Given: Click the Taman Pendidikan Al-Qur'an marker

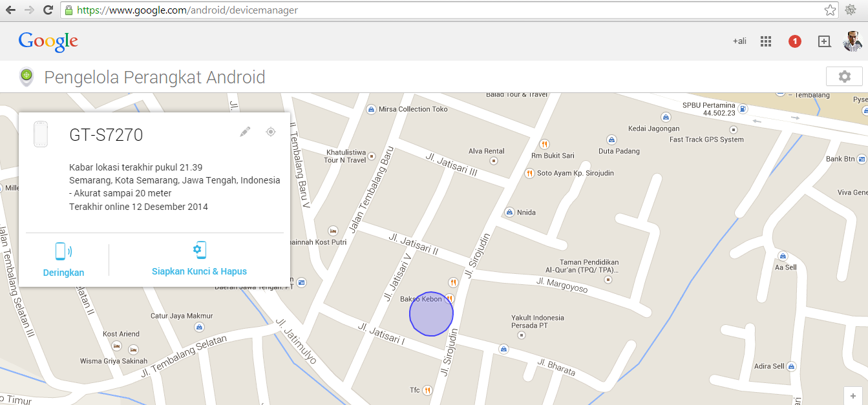Looking at the screenshot, I should pyautogui.click(x=608, y=280).
